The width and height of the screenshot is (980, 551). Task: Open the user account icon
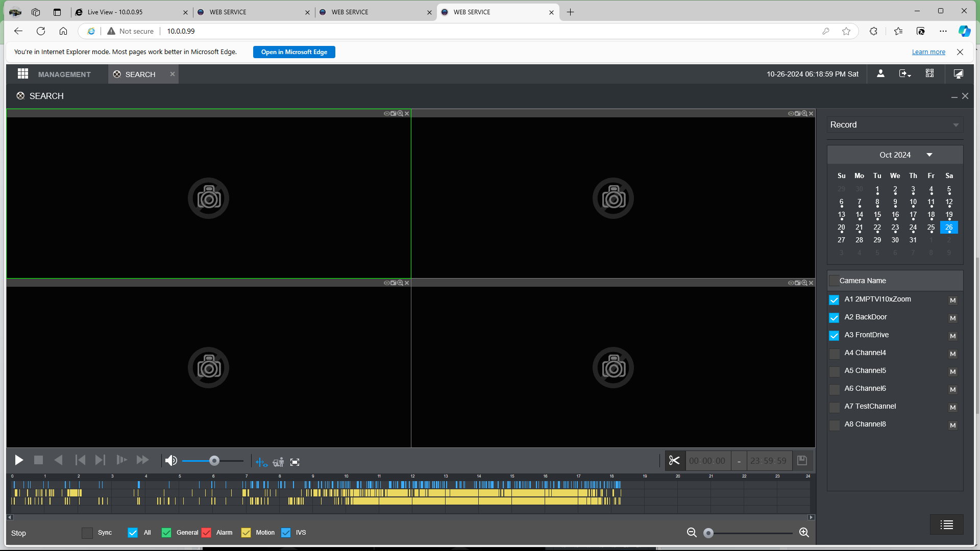tap(880, 74)
